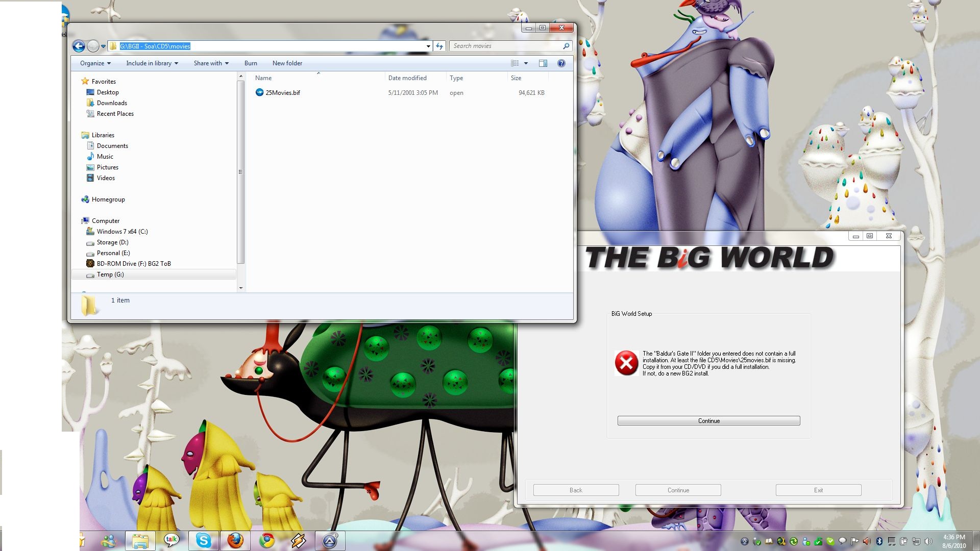Click the 25Movies.bif file icon
The image size is (980, 551).
259,92
